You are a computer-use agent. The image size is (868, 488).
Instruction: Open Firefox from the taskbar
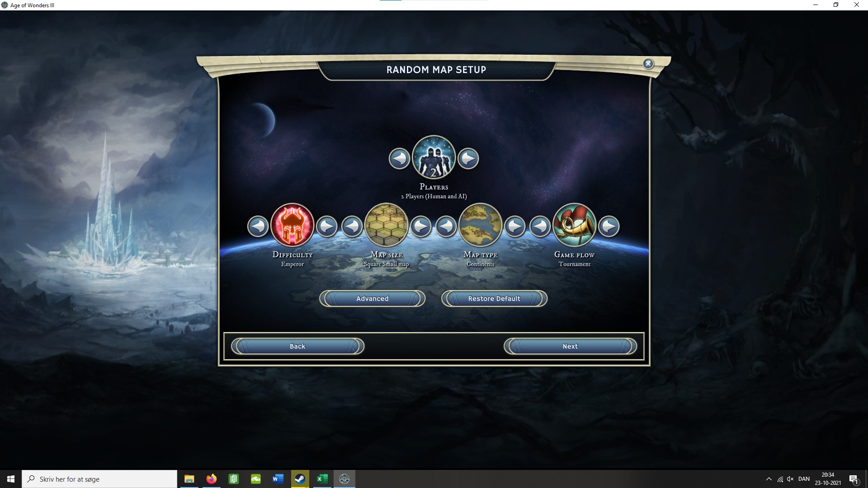point(212,479)
